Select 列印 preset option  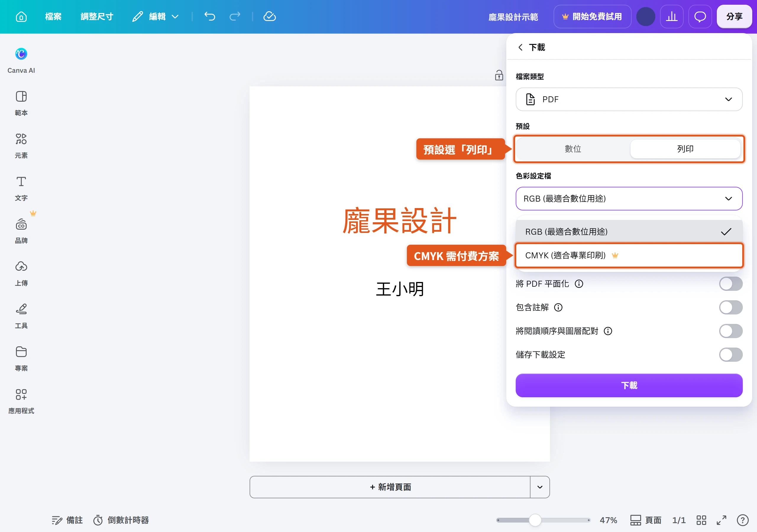click(x=685, y=149)
